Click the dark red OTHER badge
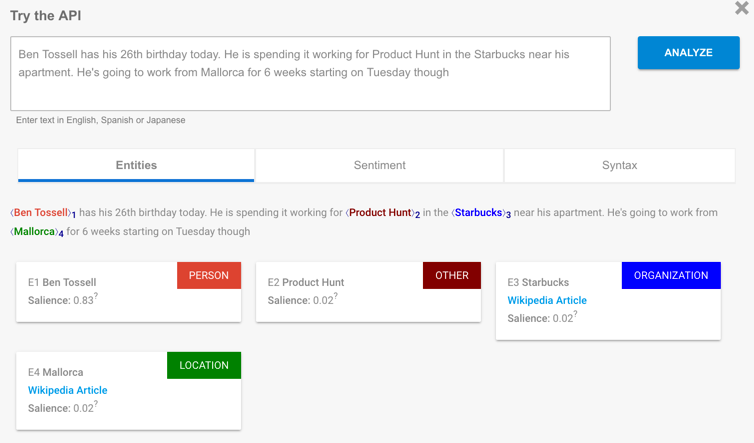This screenshot has width=754, height=443. (x=452, y=276)
